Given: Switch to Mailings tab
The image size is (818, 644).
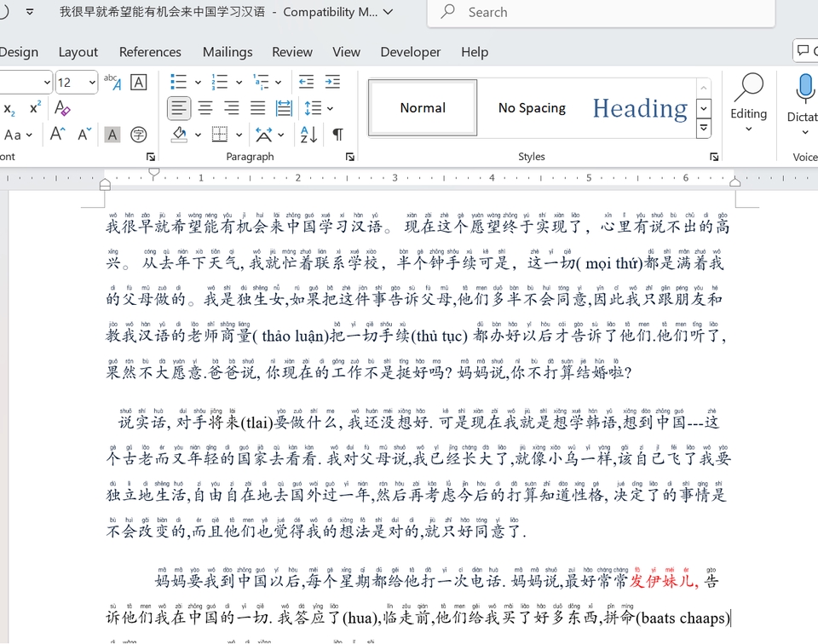Looking at the screenshot, I should [x=228, y=52].
